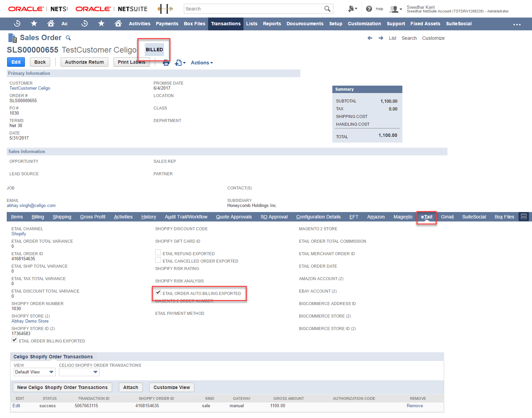Toggle the subtab layout icon after Box Files

click(524, 217)
